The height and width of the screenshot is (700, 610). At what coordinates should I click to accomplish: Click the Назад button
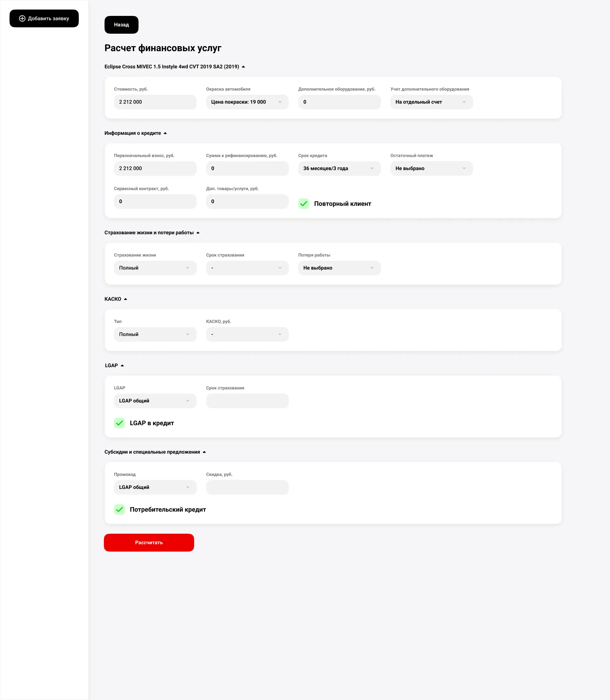[x=121, y=25]
